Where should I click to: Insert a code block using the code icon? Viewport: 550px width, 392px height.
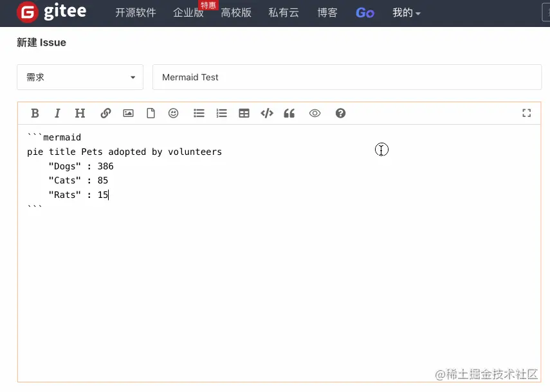pyautogui.click(x=267, y=113)
